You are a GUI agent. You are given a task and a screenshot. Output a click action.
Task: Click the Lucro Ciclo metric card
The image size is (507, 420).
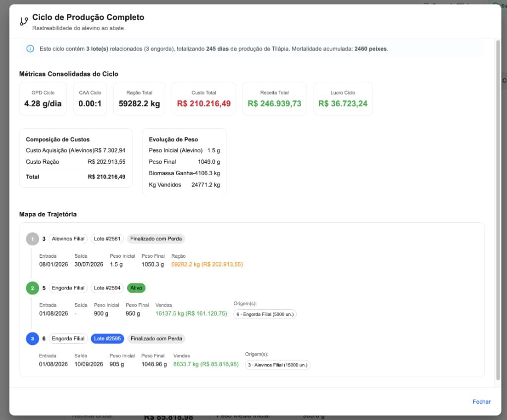click(343, 98)
